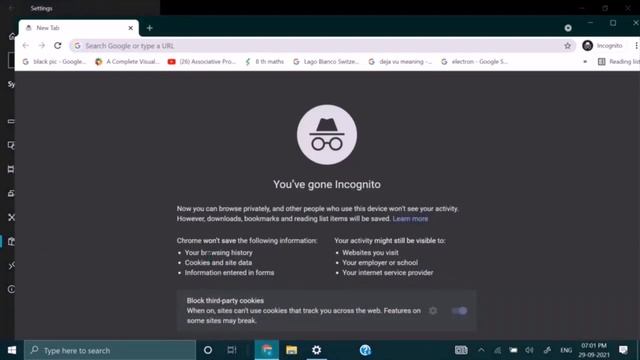Viewport: 640px width, 360px height.
Task: Bookmark this tab with the star icon
Action: [567, 46]
